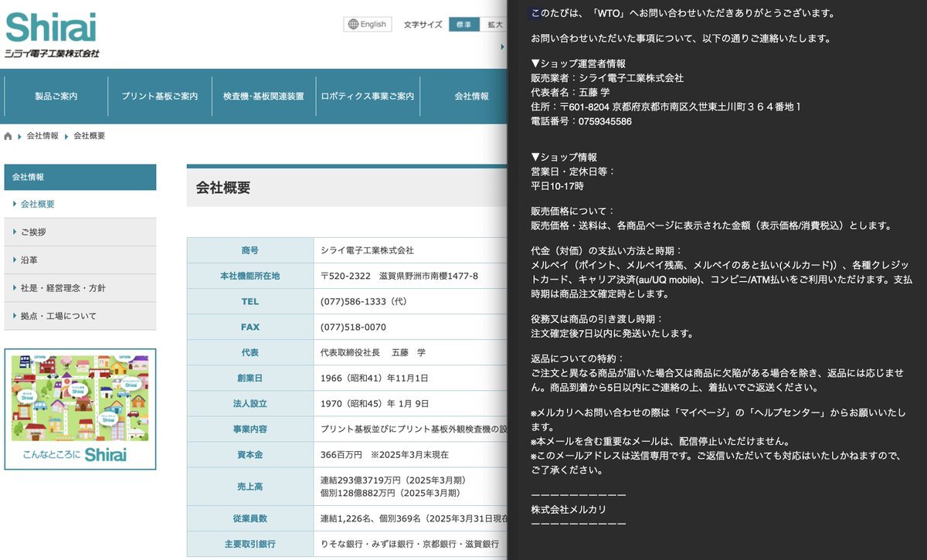
Task: Set text size to 標準
Action: (463, 25)
